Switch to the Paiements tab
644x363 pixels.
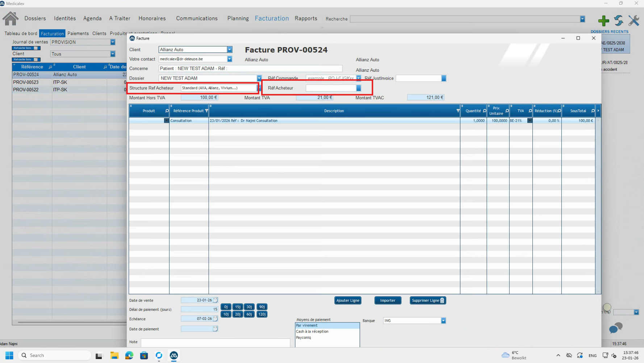coord(78,34)
